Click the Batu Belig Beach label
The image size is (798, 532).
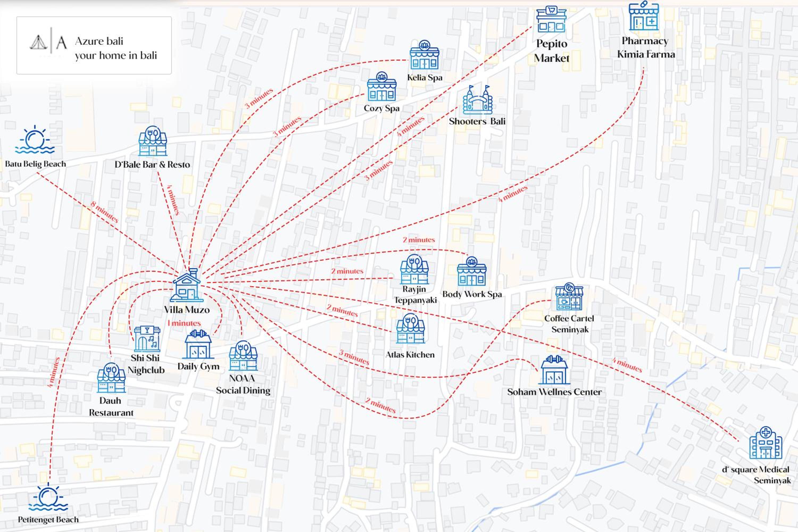(35, 164)
